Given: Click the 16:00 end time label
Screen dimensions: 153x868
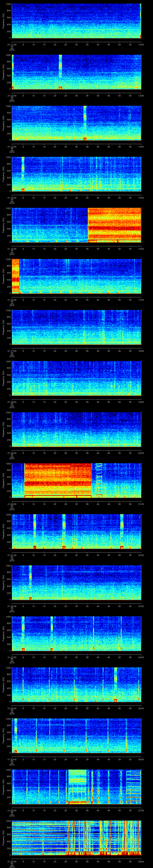Looking at the screenshot, I should point(141,248).
